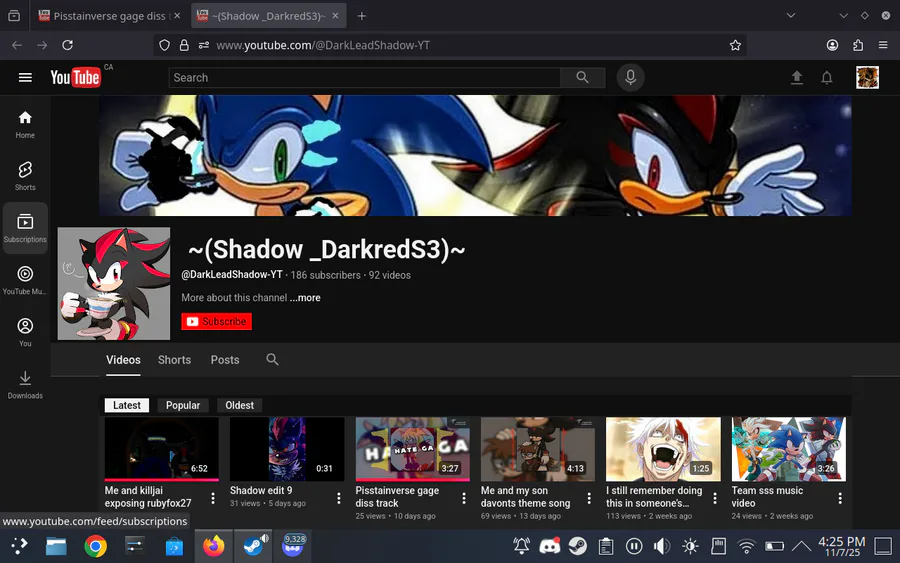This screenshot has width=900, height=563.
Task: Open Pisstainverse gage diss track title
Action: pyautogui.click(x=397, y=496)
